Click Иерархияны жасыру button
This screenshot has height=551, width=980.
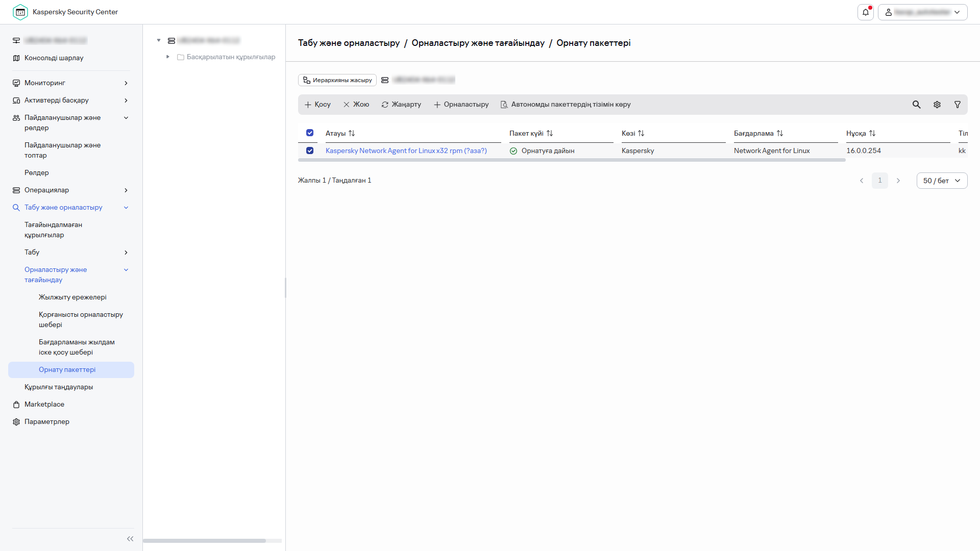[337, 80]
